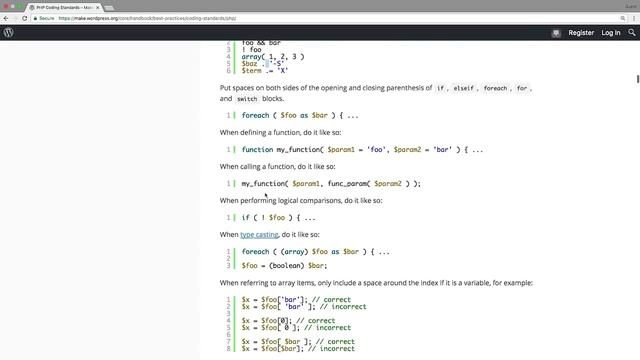Open a new browser tab
Image resolution: width=640 pixels, height=360 pixels.
109,8
